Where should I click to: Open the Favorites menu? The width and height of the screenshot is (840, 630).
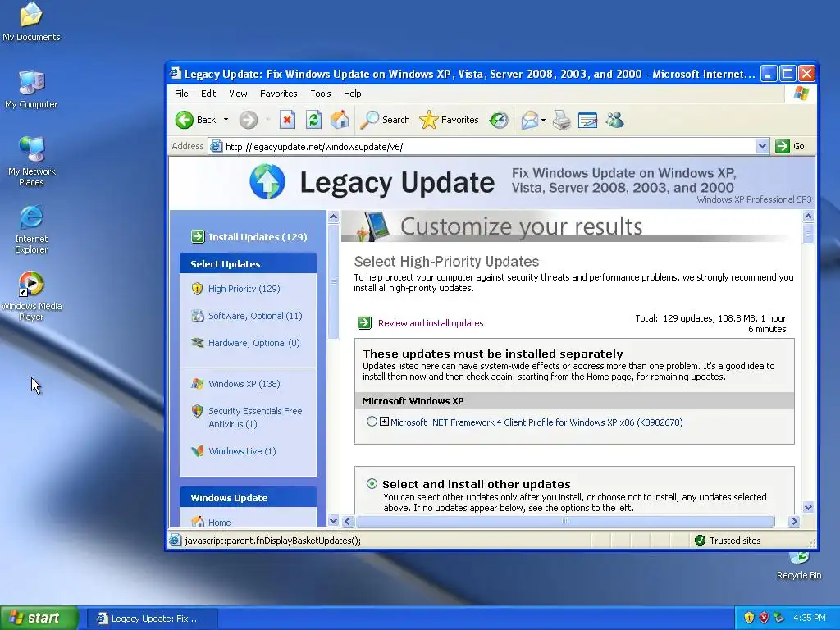coord(279,94)
